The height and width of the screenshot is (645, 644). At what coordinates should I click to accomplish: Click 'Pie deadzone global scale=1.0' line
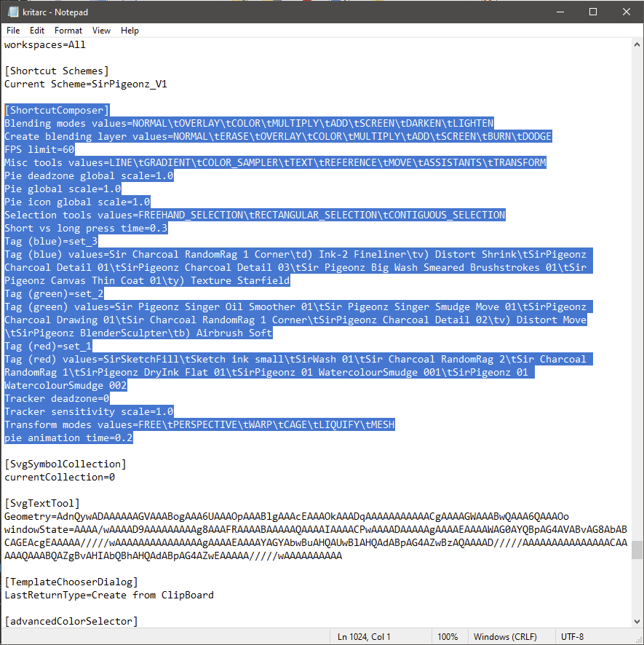[89, 175]
